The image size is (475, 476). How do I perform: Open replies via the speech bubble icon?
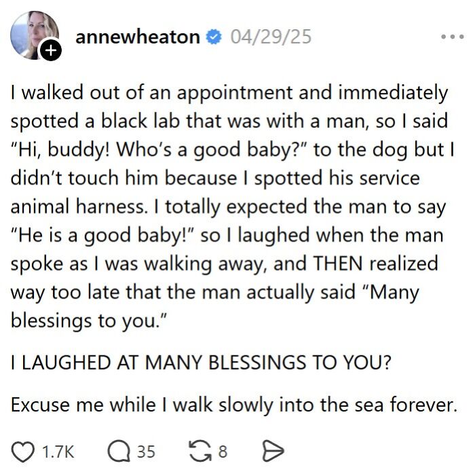pos(119,452)
